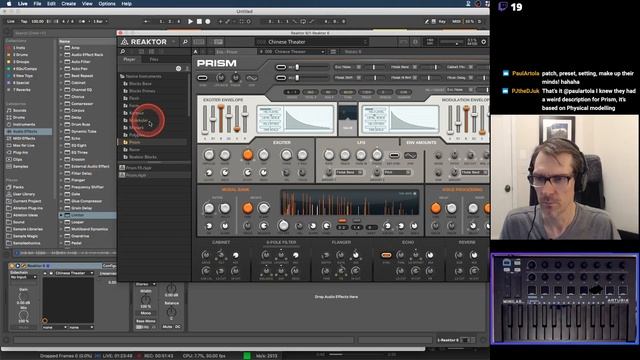This screenshot has width=640, height=360.
Task: Open the Reaktor settings gear icon
Action: tap(484, 42)
